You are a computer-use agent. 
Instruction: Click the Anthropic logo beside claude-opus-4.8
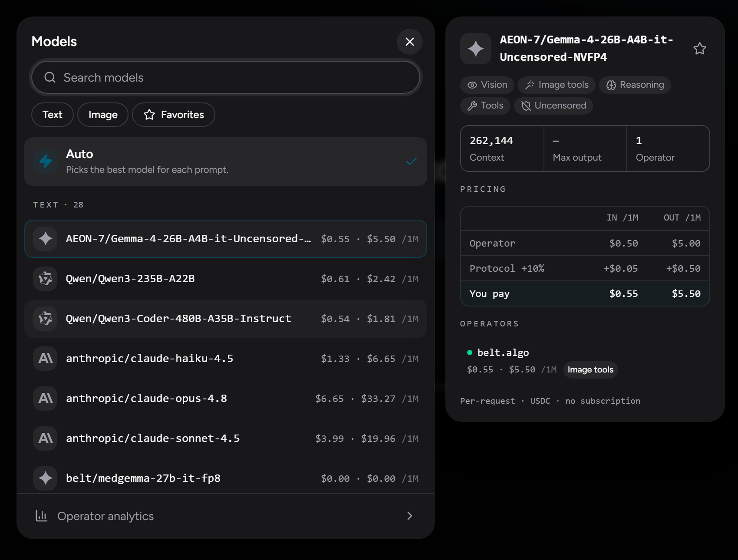[x=46, y=399]
